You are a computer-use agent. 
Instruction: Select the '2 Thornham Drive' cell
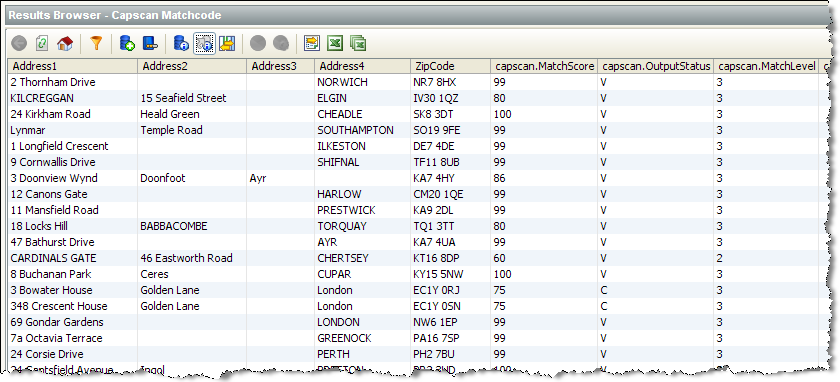[x=73, y=82]
